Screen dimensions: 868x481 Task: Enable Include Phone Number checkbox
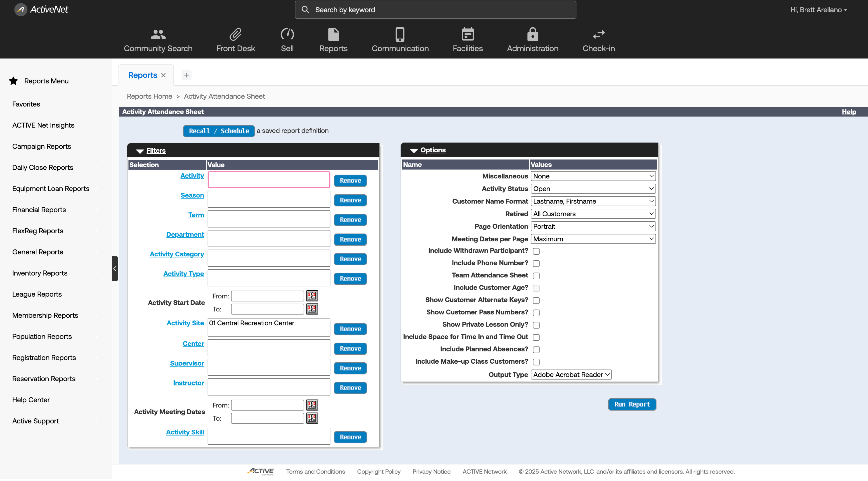pos(536,264)
